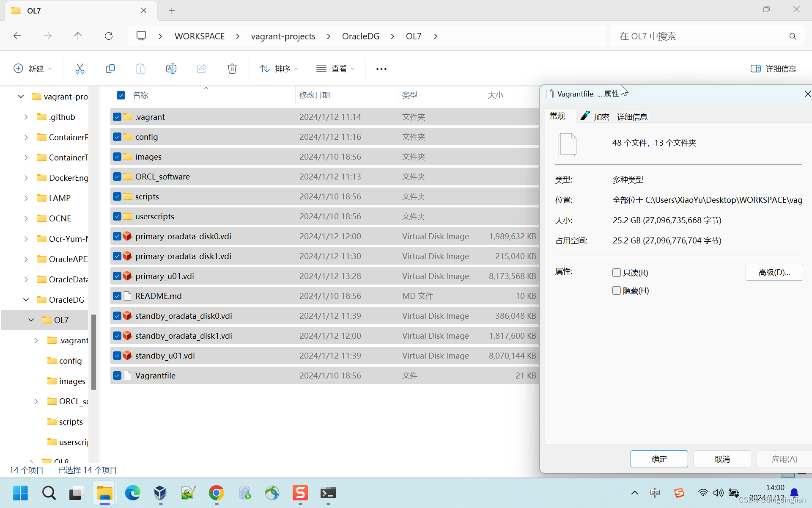812x508 pixels.
Task: Click the Paste clipboard icon
Action: click(141, 69)
